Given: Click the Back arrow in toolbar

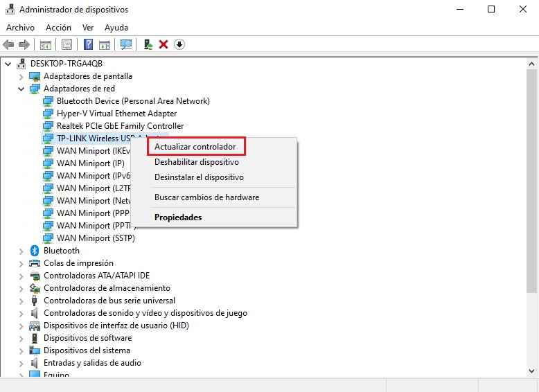Looking at the screenshot, I should [9, 44].
